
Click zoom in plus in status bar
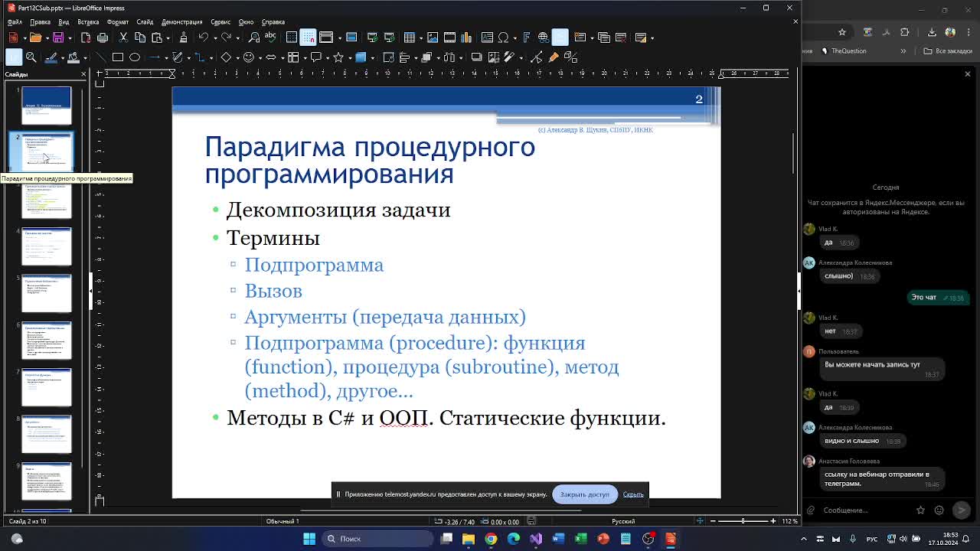point(773,521)
